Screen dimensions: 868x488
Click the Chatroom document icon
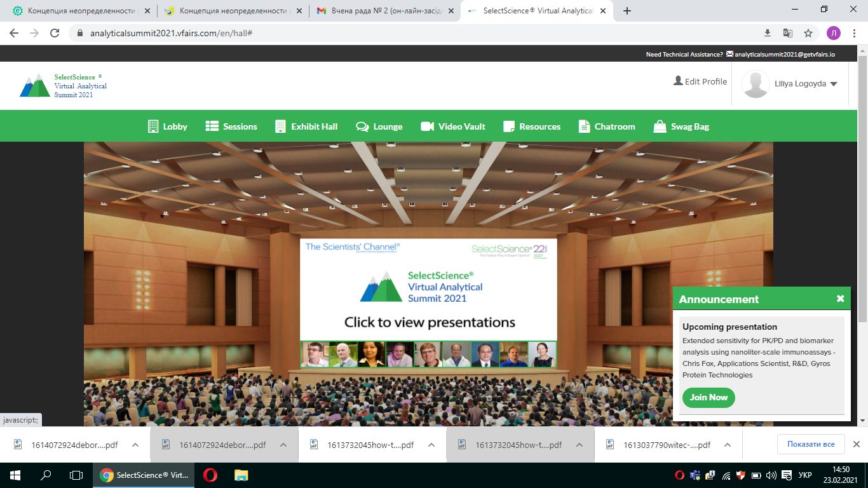[x=584, y=126]
